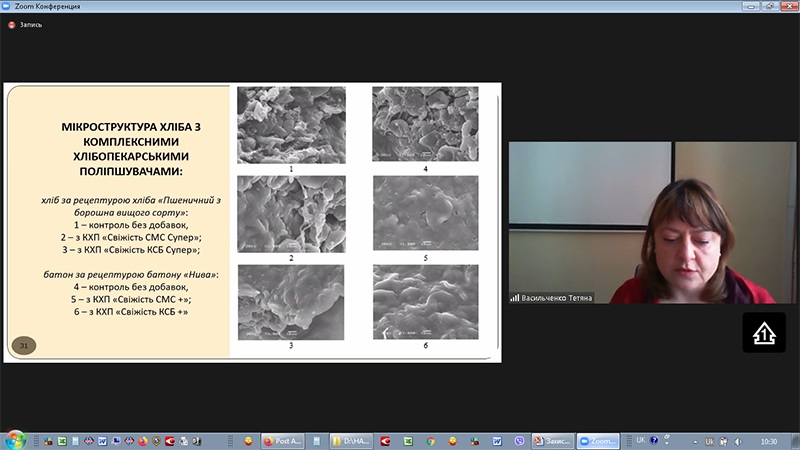Select Васильченко Тетяна's video tile
This screenshot has width=800, height=450.
(652, 222)
